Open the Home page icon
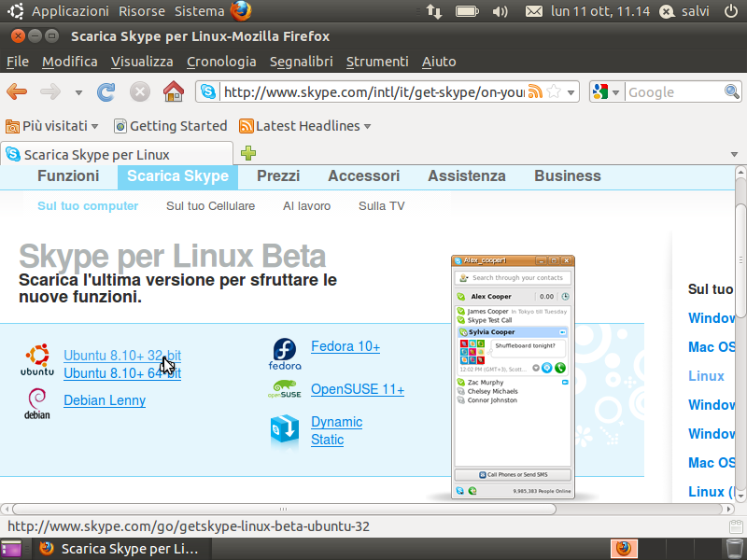 coord(174,91)
